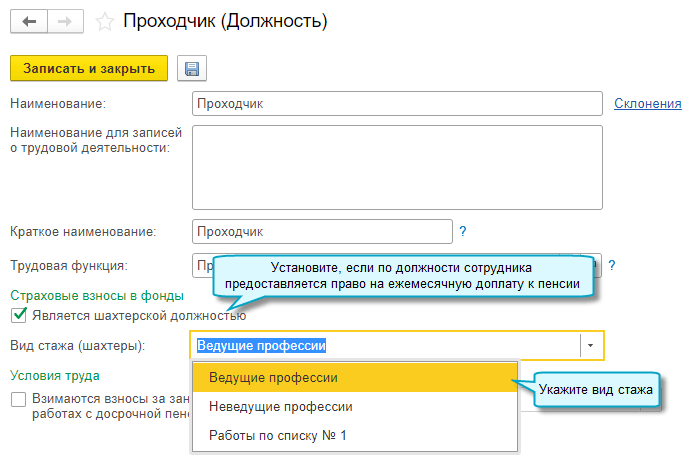The width and height of the screenshot is (689, 458).
Task: Focus the Краткое наименование input field
Action: 322,231
